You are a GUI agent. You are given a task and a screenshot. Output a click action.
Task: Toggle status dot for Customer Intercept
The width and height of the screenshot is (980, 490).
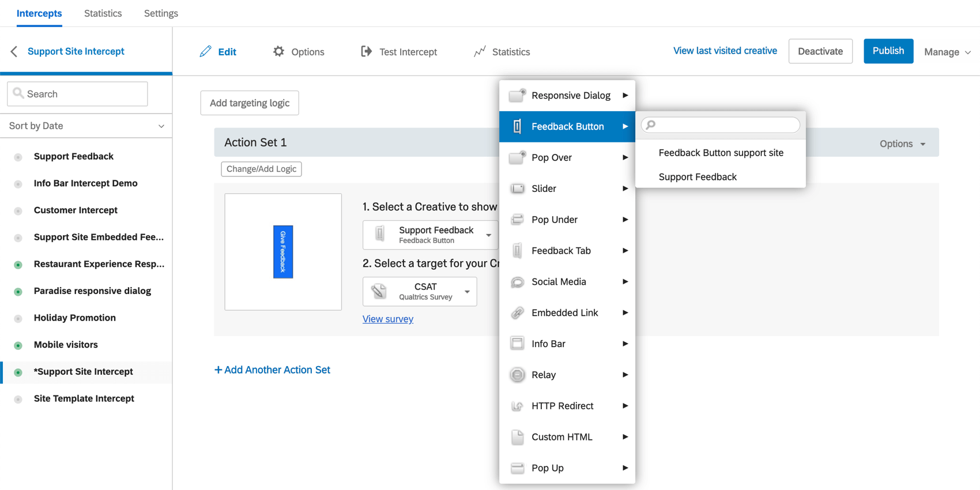point(18,210)
